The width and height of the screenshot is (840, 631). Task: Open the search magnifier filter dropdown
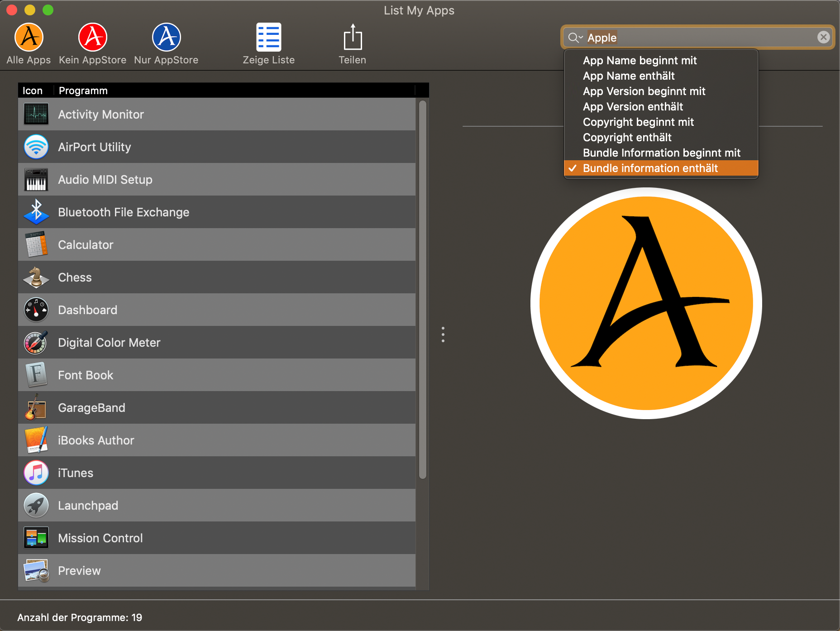(575, 38)
